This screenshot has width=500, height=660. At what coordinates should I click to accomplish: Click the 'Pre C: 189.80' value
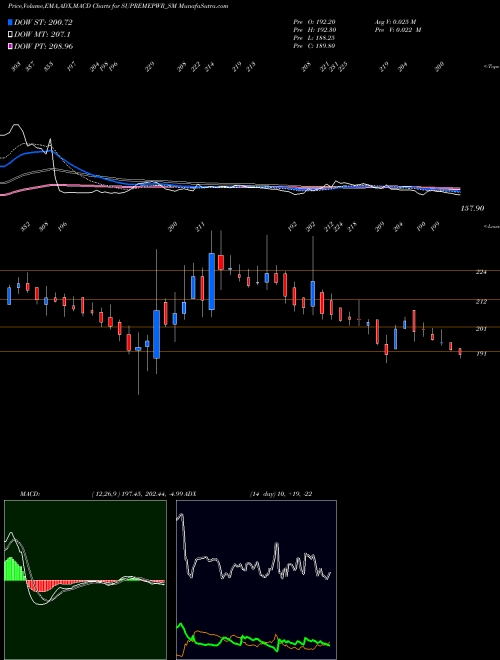314,46
